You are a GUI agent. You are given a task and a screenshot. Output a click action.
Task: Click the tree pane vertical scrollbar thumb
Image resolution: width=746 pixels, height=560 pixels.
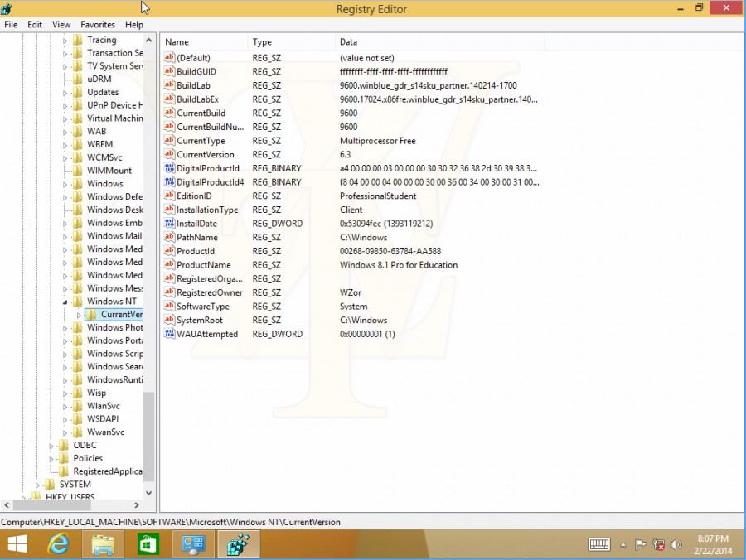point(148,437)
